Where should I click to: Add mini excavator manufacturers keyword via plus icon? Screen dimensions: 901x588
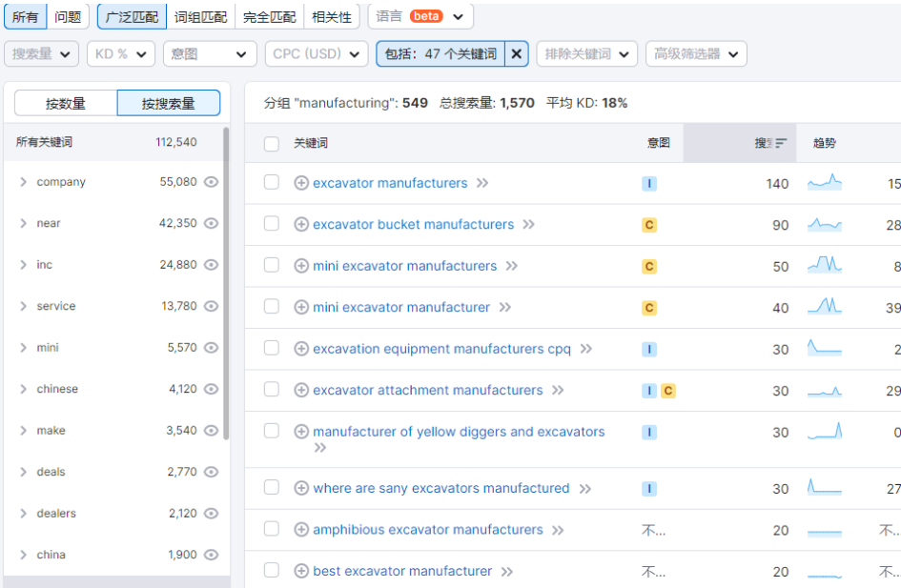click(301, 266)
